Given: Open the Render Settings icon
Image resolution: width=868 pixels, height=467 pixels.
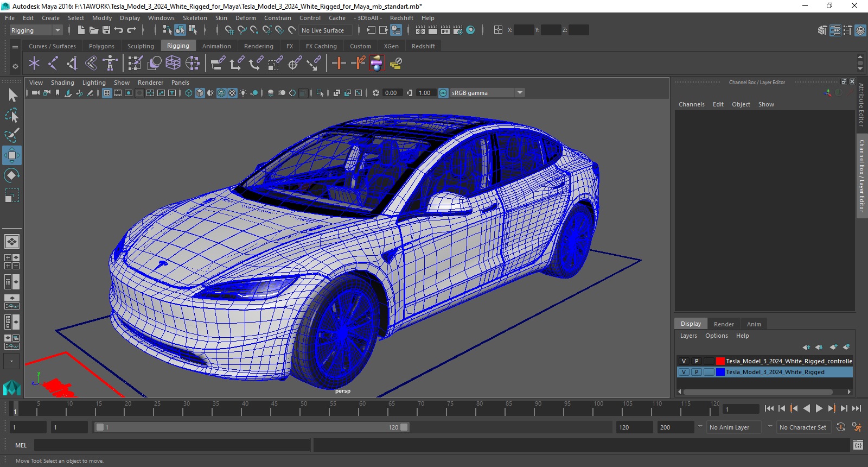Looking at the screenshot, I should coord(458,30).
